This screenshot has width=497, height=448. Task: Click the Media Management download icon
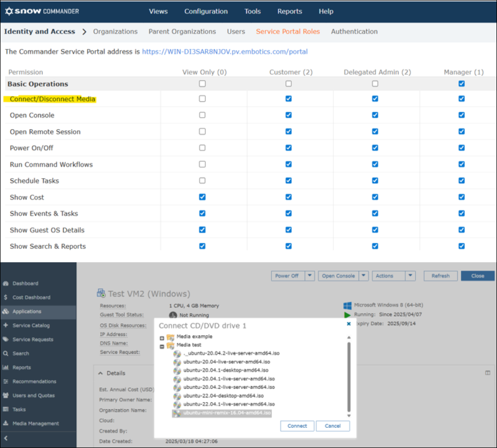point(6,423)
